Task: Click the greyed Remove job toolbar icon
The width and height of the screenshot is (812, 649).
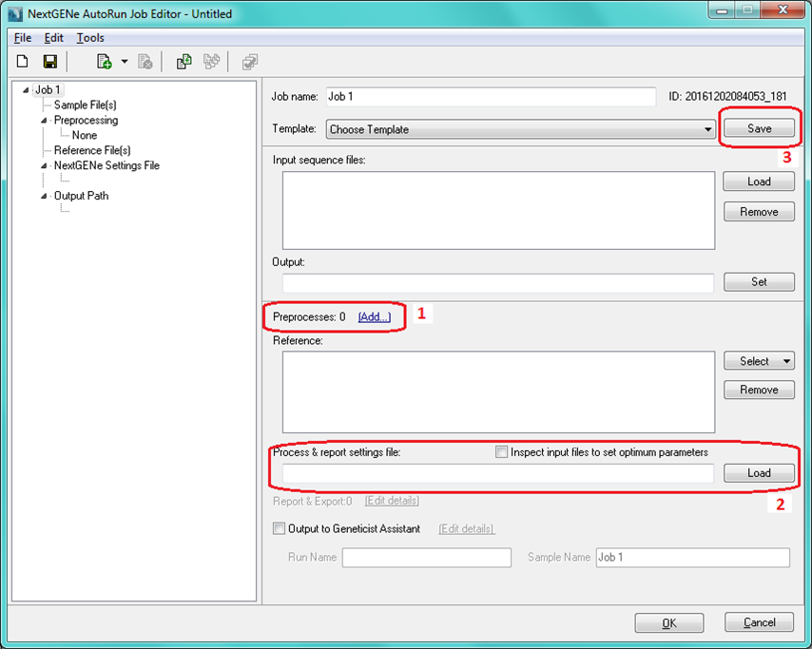Action: pos(145,62)
